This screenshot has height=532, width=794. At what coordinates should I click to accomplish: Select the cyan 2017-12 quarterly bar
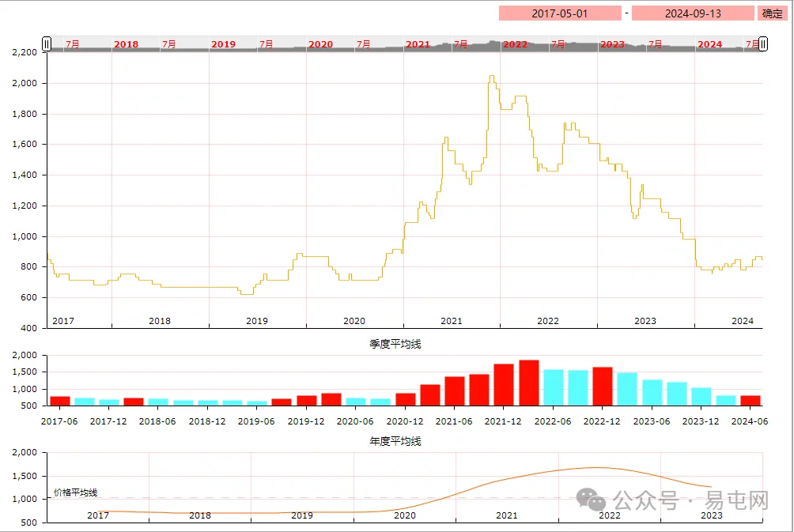tap(109, 402)
